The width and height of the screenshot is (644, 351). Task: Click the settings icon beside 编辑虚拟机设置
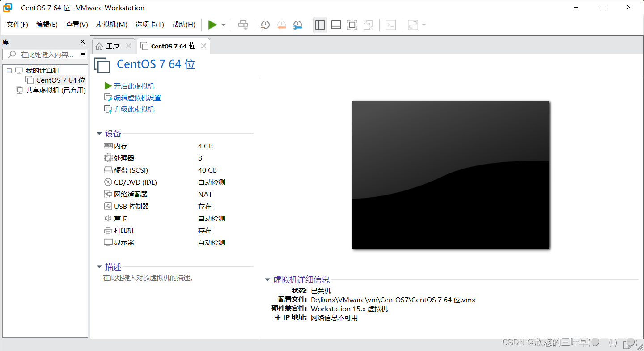tap(108, 97)
